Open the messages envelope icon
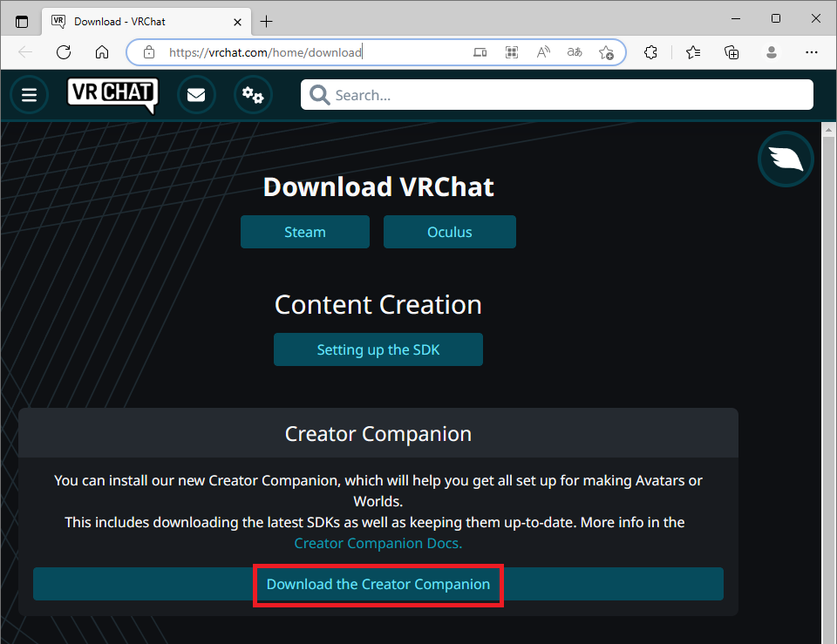The width and height of the screenshot is (837, 644). click(196, 95)
